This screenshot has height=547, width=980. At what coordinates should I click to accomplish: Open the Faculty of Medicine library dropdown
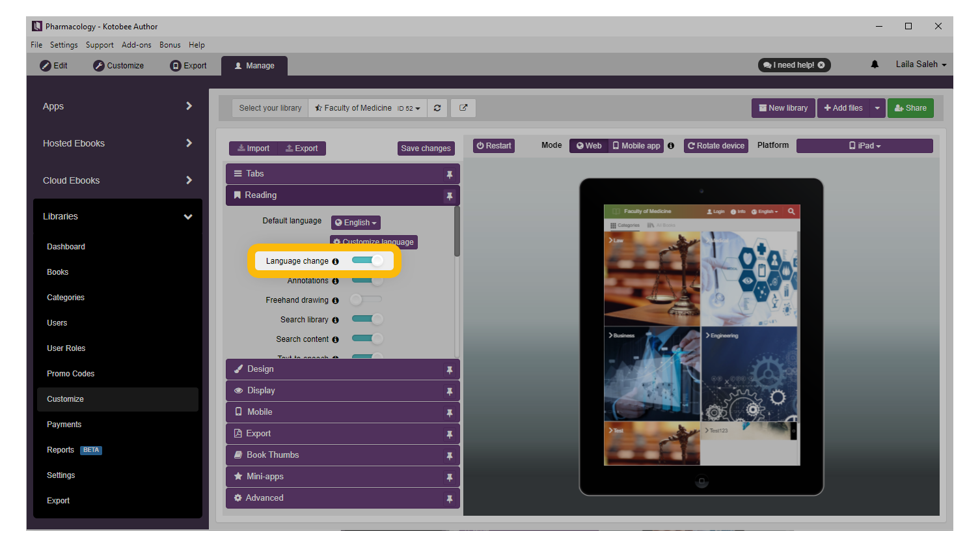click(368, 108)
